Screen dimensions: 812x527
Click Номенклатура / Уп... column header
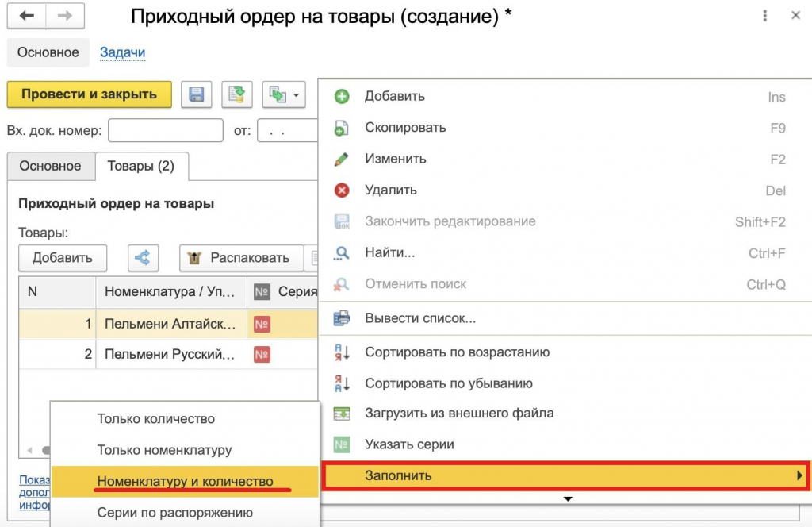coord(171,292)
